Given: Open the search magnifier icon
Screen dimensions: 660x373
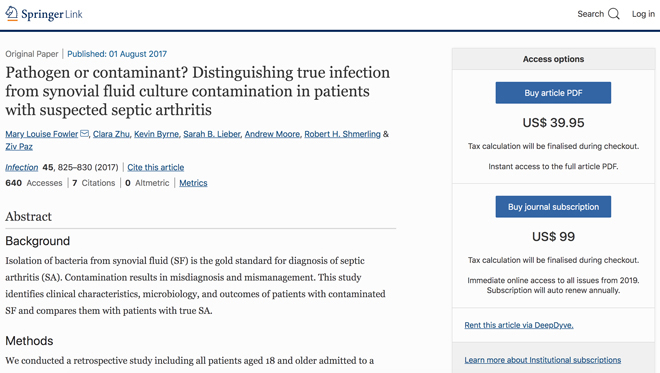Looking at the screenshot, I should tap(614, 14).
